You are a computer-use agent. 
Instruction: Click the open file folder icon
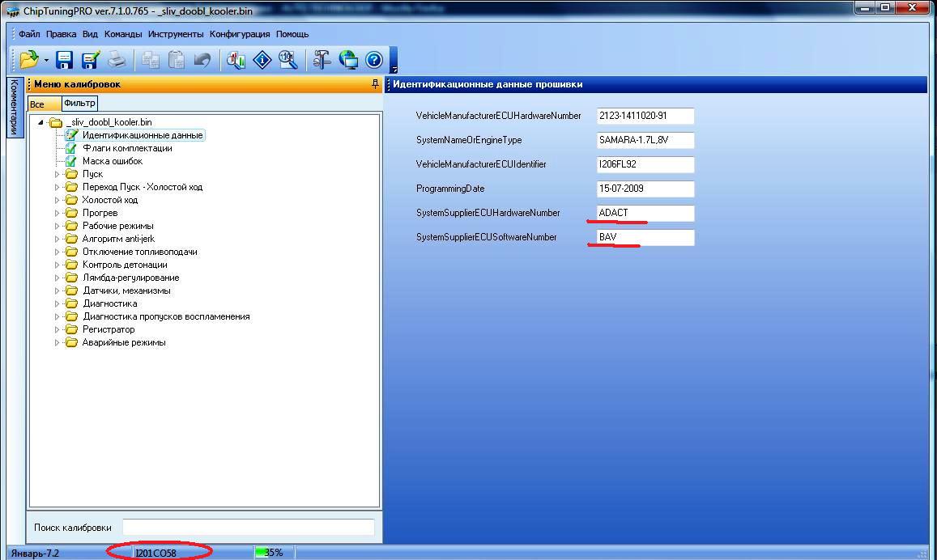[x=28, y=60]
